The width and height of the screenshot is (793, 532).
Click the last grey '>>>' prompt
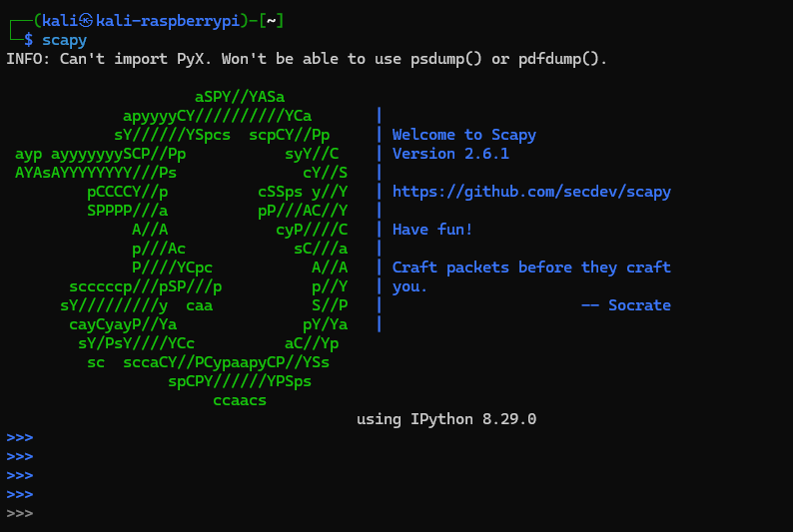tap(20, 513)
